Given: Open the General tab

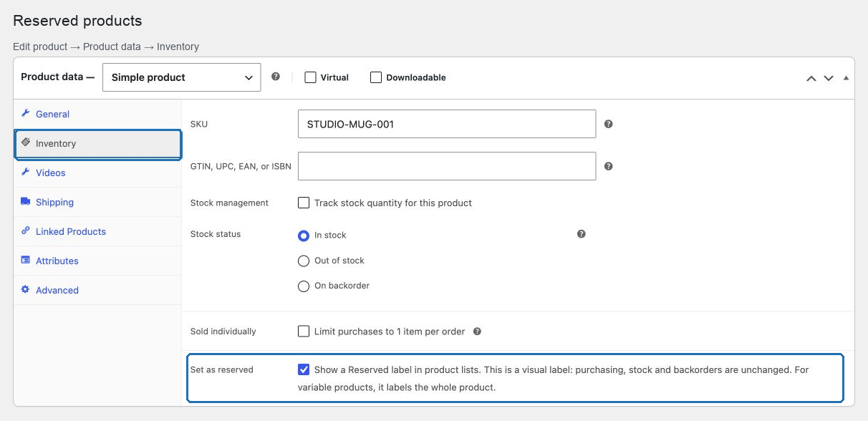Looking at the screenshot, I should (97, 114).
